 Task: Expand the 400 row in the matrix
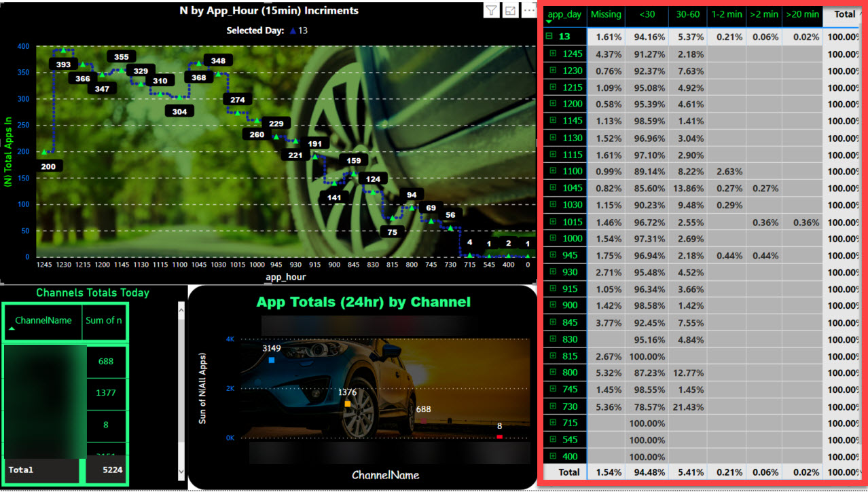553,456
